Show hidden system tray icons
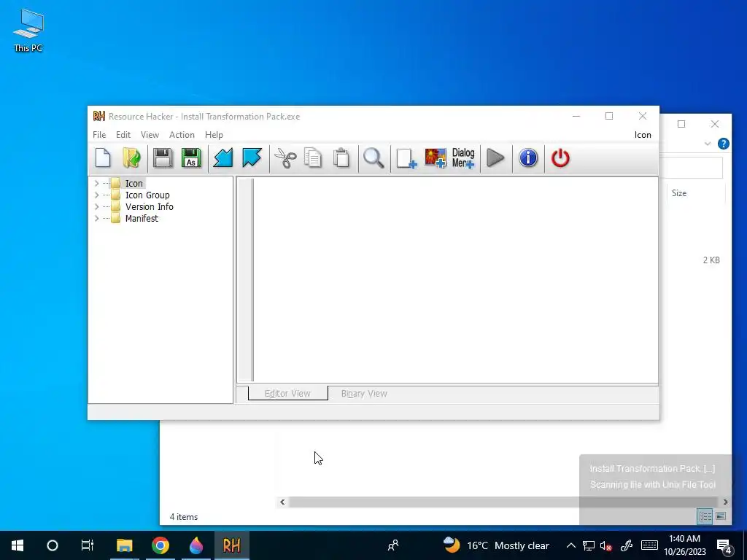Screen dimensions: 747x560 coord(570,545)
